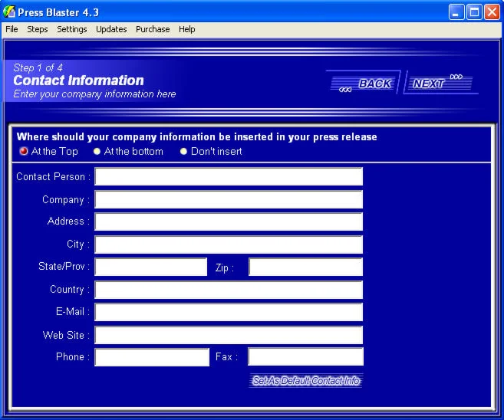Focus the Web Site input field
Screen dimensions: 504x420
229,335
